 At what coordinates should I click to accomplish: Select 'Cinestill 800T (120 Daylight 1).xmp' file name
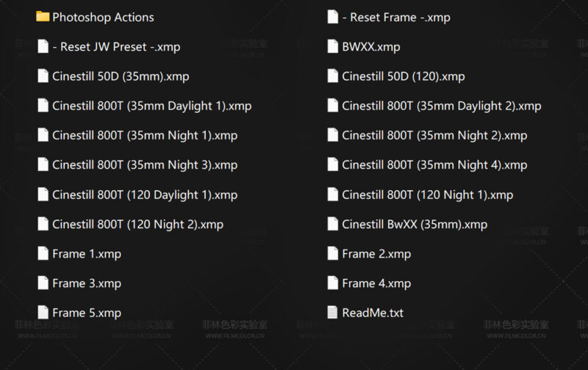(x=145, y=195)
